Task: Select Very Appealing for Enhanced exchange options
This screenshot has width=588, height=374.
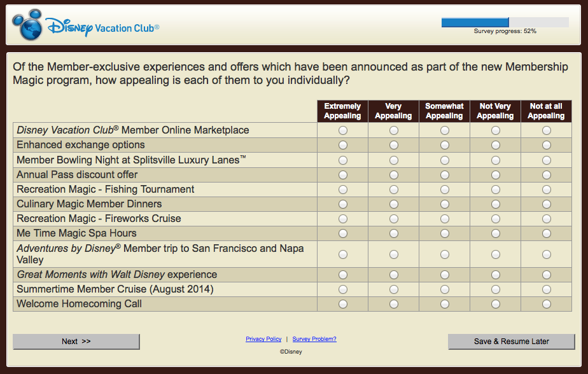Action: point(394,145)
